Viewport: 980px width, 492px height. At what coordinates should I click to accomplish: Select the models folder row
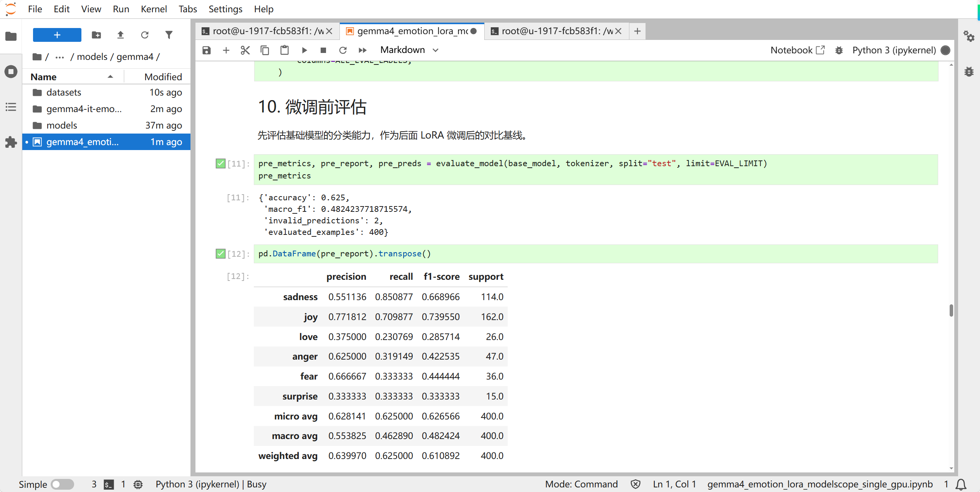click(x=106, y=125)
